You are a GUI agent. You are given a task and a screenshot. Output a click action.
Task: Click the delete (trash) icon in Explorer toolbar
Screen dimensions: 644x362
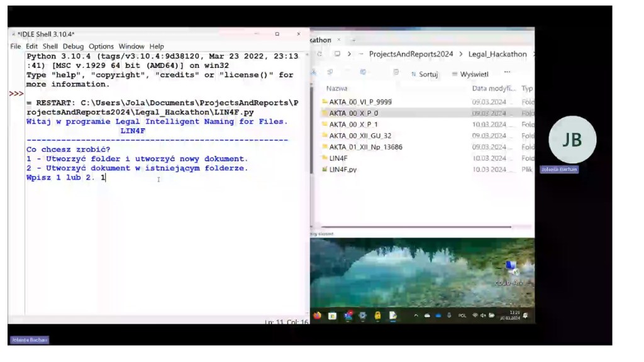click(x=396, y=73)
